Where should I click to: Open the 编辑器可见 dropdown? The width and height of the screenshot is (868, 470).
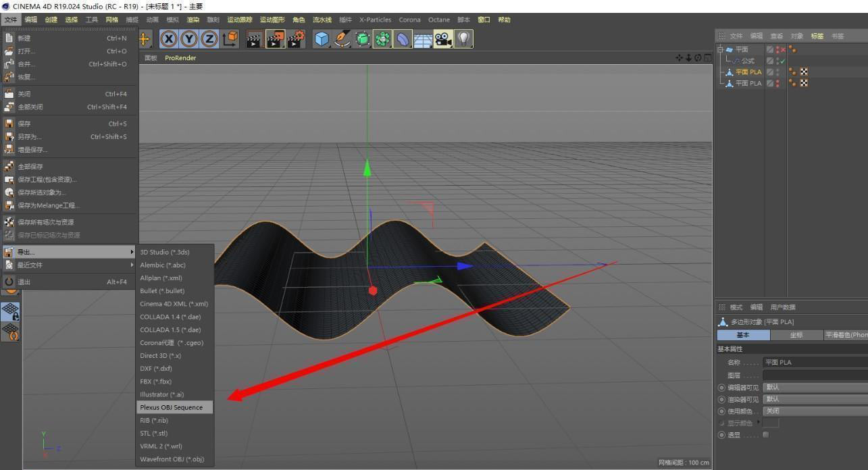(x=815, y=388)
